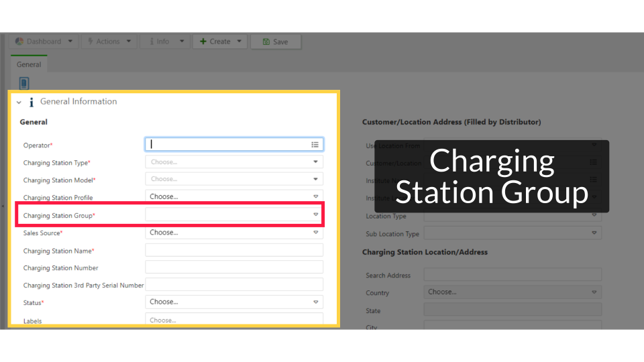This screenshot has height=362, width=644.
Task: Click the 3rd Party Serial Number field
Action: point(234,284)
